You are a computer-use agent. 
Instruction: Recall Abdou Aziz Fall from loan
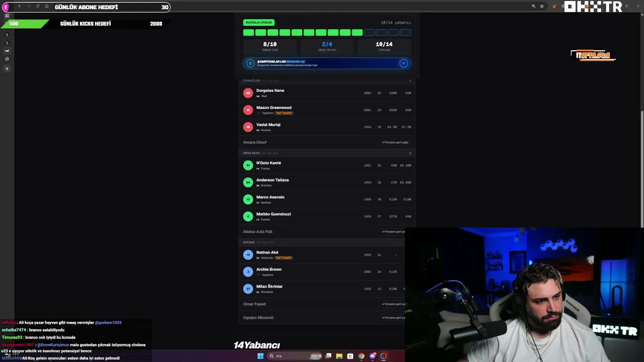393,232
